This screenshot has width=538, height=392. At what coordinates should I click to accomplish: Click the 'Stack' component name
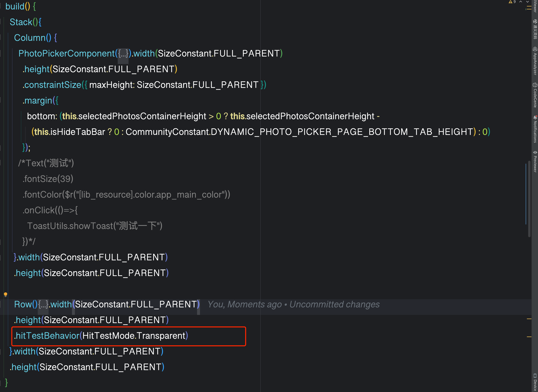click(21, 22)
